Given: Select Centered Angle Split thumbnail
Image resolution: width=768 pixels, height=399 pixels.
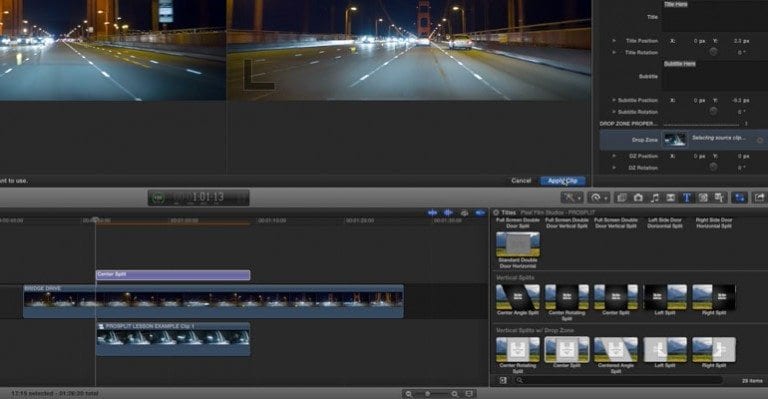Looking at the screenshot, I should 616,350.
